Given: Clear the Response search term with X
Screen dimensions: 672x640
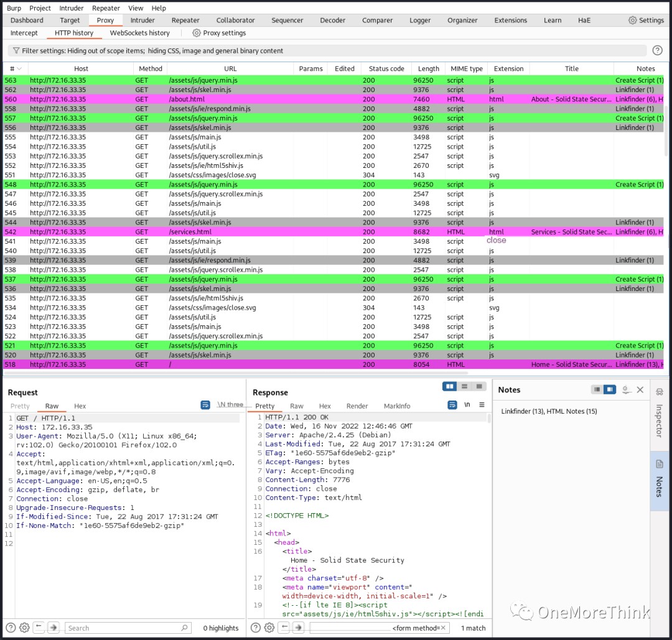Looking at the screenshot, I should 443,628.
